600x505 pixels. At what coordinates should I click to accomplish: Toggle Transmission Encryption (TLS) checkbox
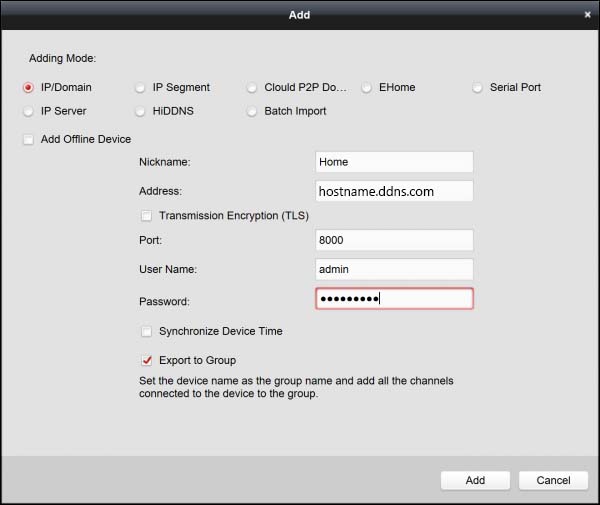[x=147, y=216]
